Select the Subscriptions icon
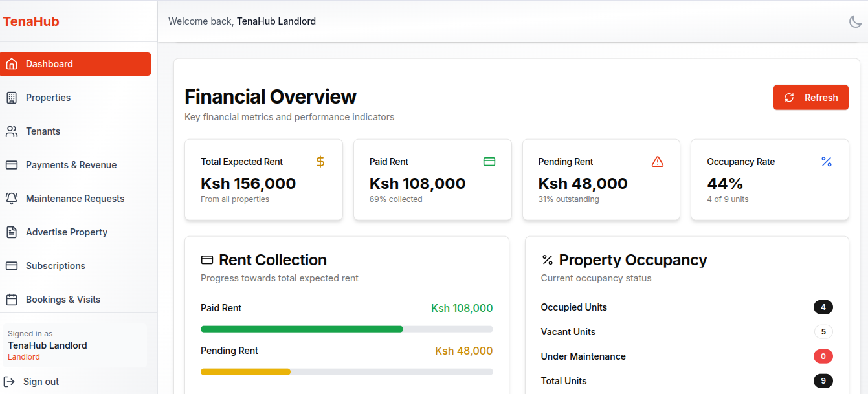 pos(12,265)
